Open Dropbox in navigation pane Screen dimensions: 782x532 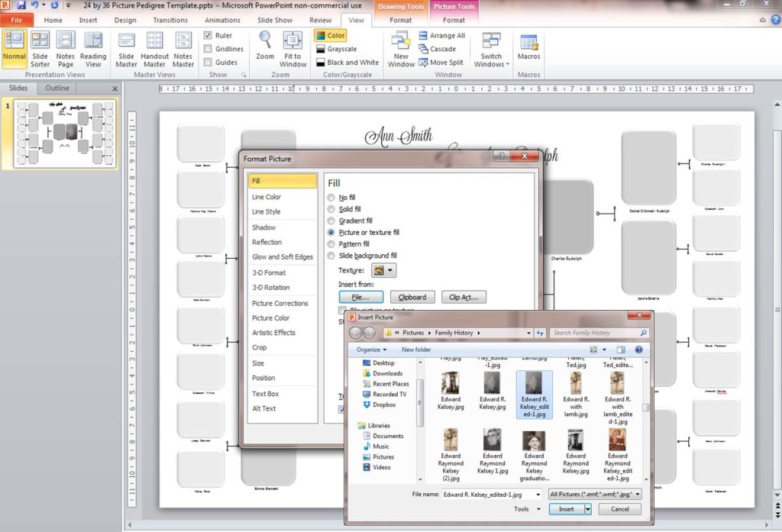[x=383, y=405]
